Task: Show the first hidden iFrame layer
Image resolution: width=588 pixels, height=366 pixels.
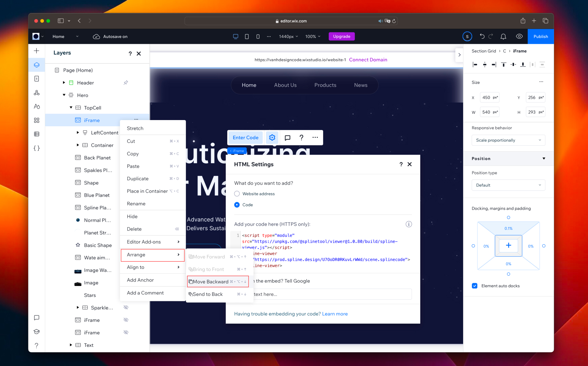Action: [126, 320]
